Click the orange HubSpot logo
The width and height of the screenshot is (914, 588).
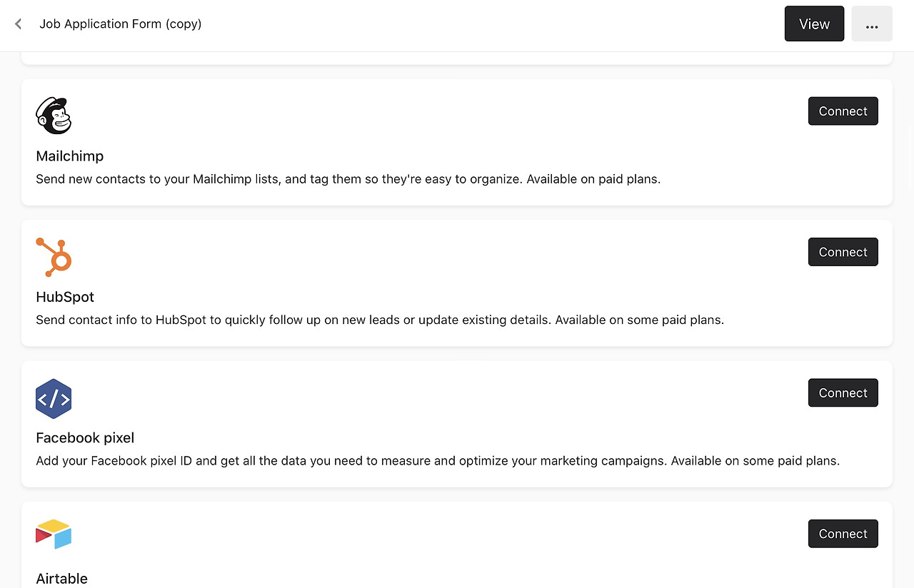[x=54, y=257]
